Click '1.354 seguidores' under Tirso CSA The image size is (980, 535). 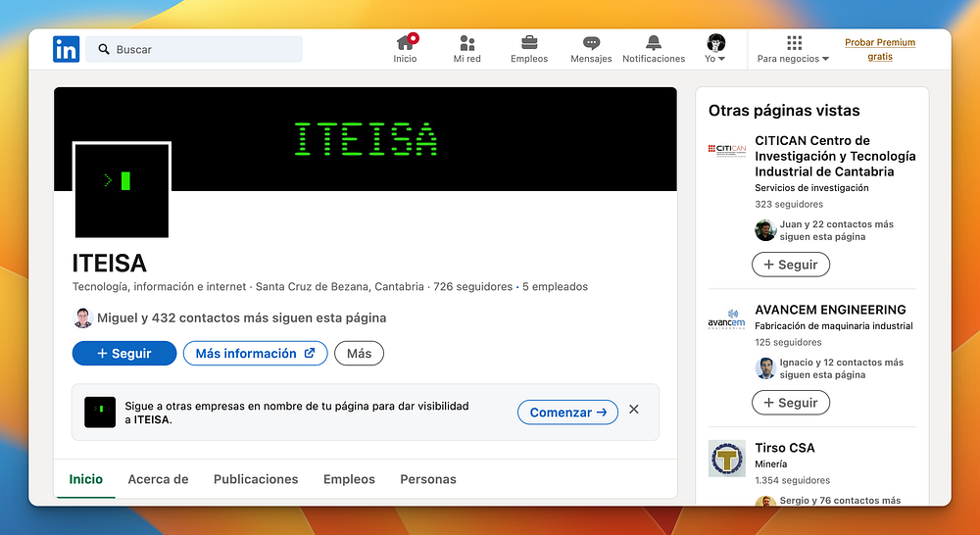pyautogui.click(x=793, y=481)
